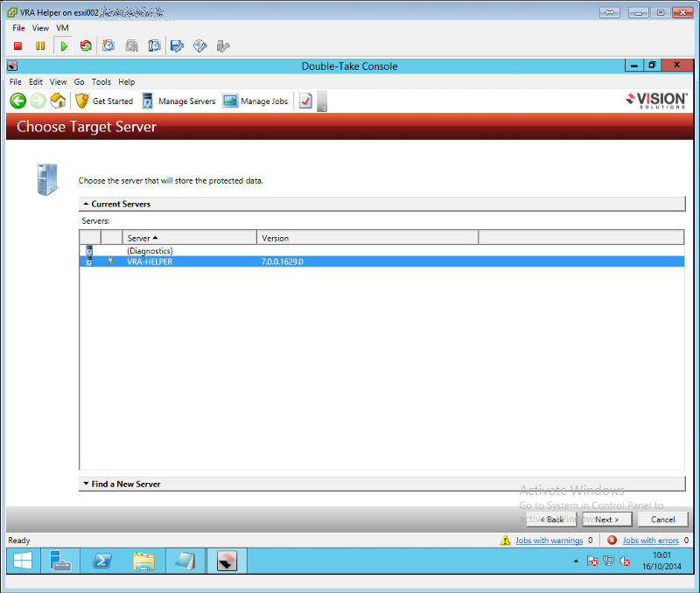The width and height of the screenshot is (700, 593).
Task: Go forward with the faded green arrow
Action: click(38, 101)
